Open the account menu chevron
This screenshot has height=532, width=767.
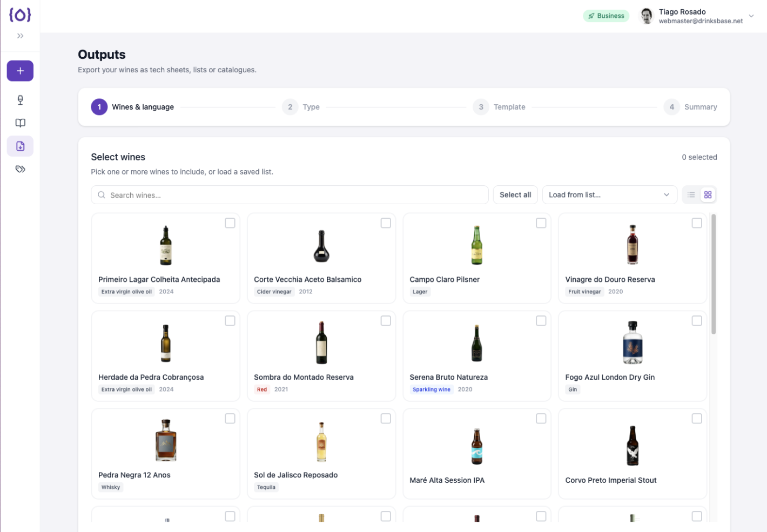(751, 16)
